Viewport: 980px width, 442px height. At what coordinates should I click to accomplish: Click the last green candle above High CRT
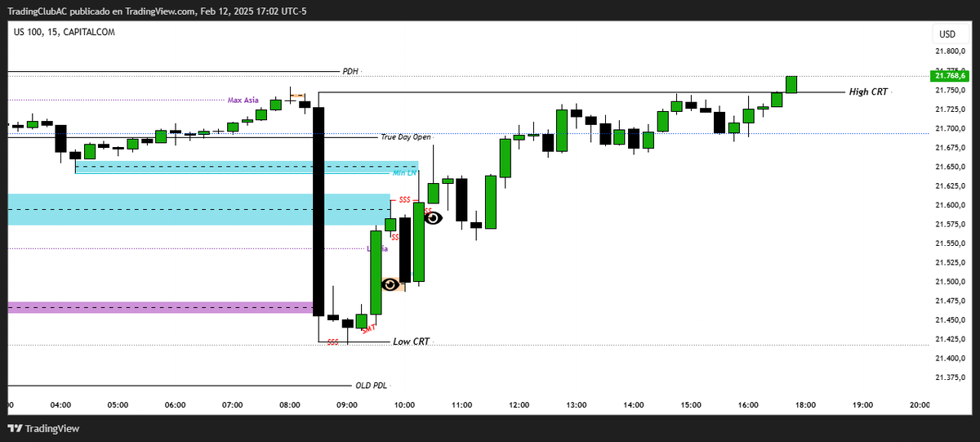(791, 84)
